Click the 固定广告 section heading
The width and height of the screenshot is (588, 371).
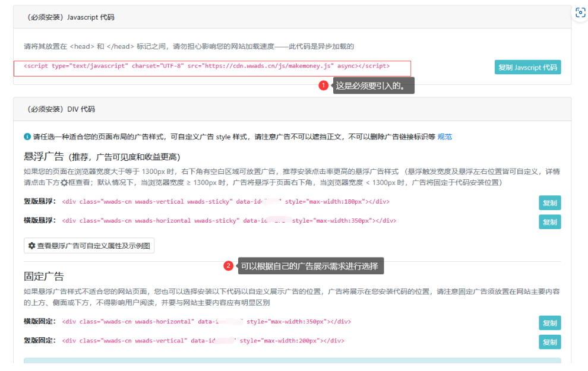(44, 277)
